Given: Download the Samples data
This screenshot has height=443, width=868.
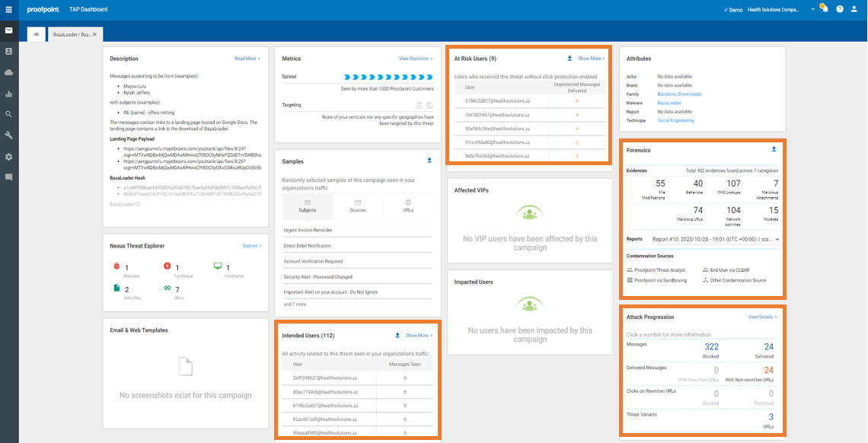Looking at the screenshot, I should 429,161.
